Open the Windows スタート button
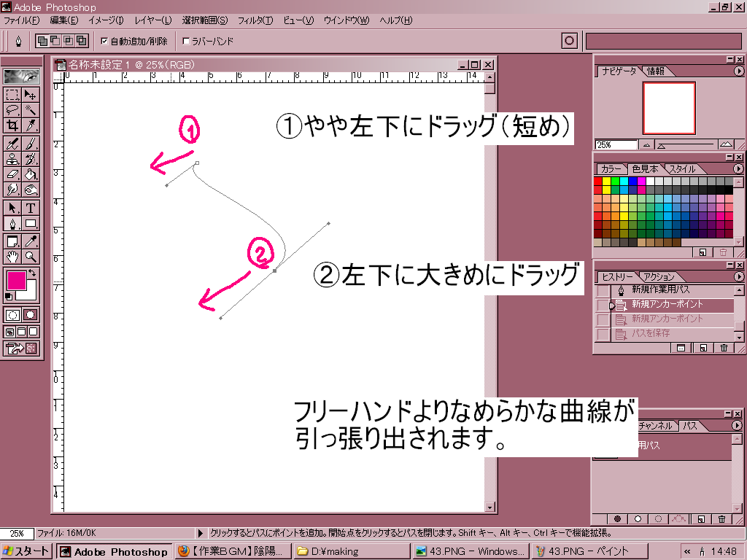747x560 pixels. 26,552
